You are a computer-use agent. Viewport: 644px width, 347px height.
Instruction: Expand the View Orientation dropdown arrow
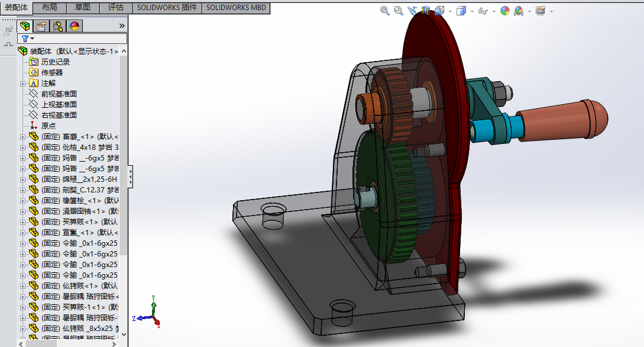click(x=450, y=11)
